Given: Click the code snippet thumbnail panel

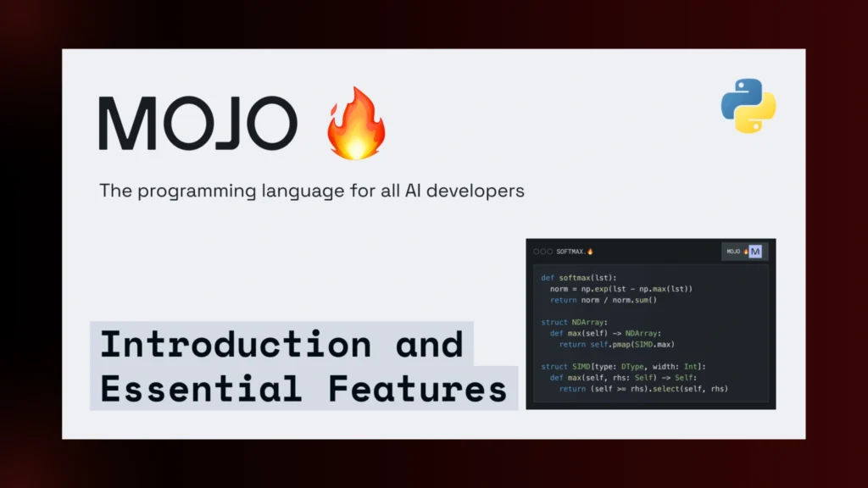Looking at the screenshot, I should (x=651, y=324).
